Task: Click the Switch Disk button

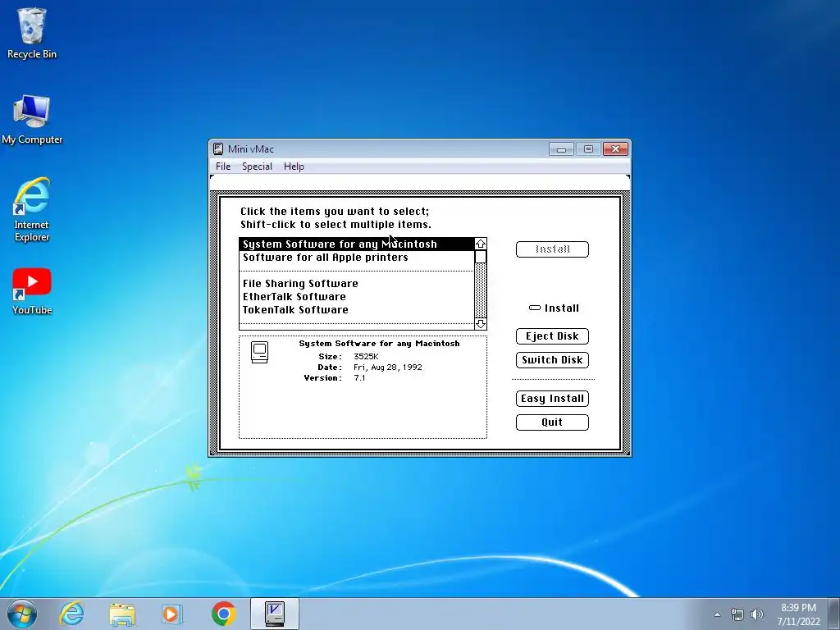Action: [x=552, y=360]
